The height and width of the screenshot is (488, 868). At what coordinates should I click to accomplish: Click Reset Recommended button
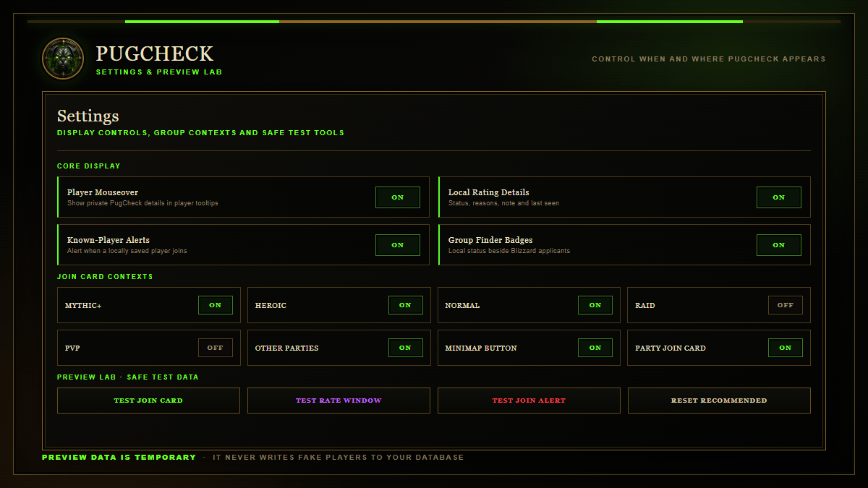coord(719,401)
